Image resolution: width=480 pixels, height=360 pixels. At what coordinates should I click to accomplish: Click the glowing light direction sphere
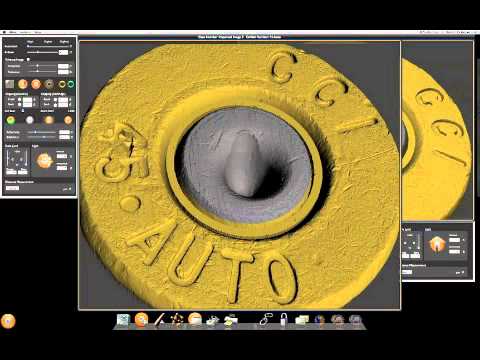44,161
